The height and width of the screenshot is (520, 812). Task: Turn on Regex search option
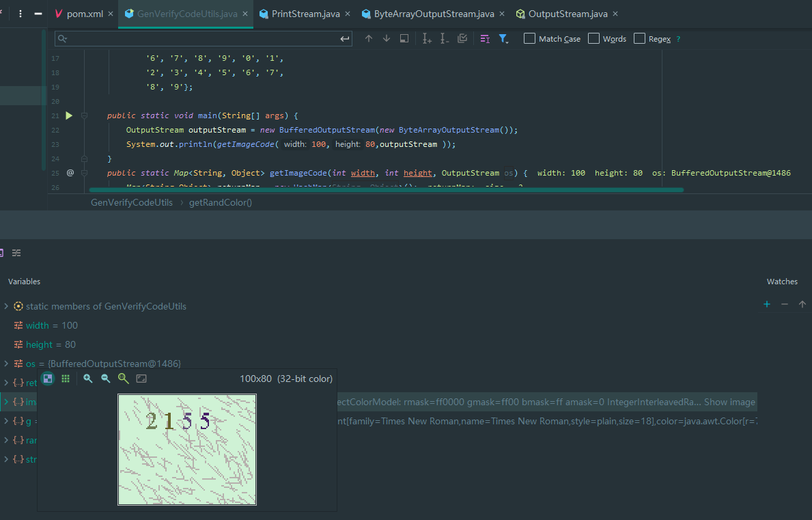(x=639, y=39)
